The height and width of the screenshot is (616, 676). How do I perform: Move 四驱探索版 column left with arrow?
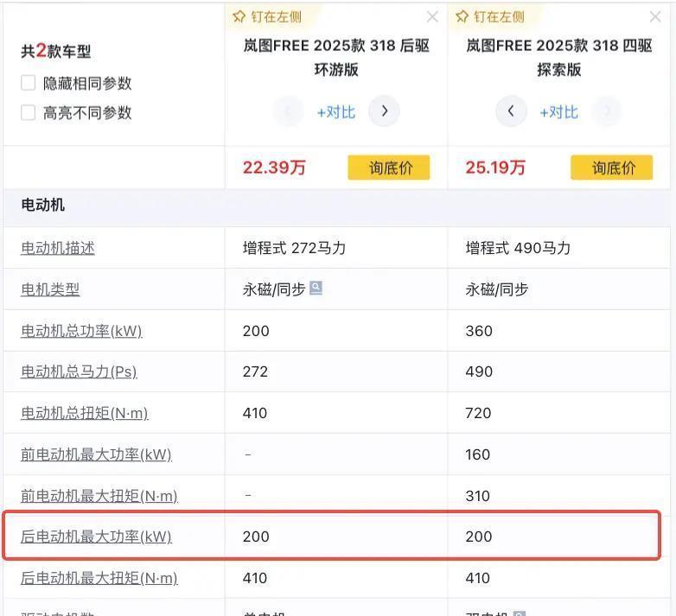511,111
